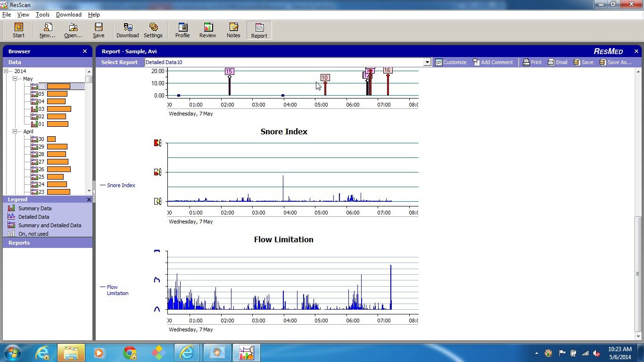Open the Notes view
644x362 pixels.
233,30
